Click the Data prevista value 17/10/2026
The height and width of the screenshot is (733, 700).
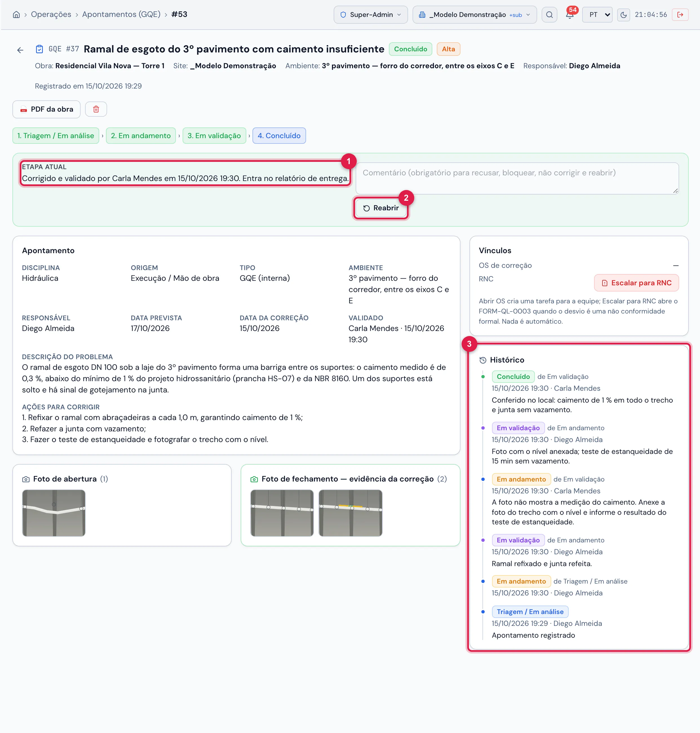pyautogui.click(x=150, y=328)
